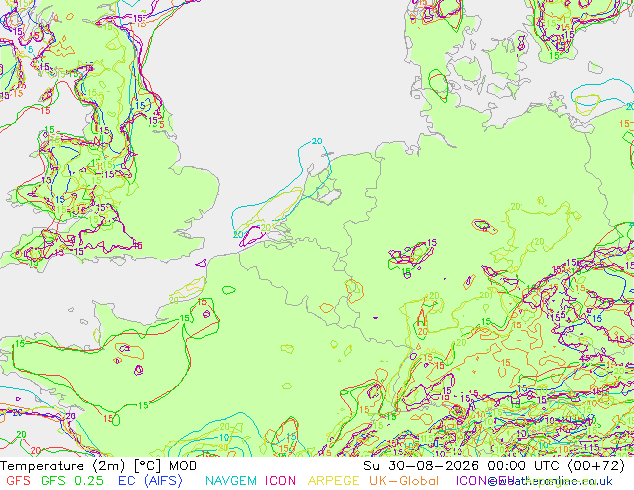634x490 pixels.
Task: Click the blue 'EC (AIFS)' legend label
Action: pyautogui.click(x=150, y=481)
